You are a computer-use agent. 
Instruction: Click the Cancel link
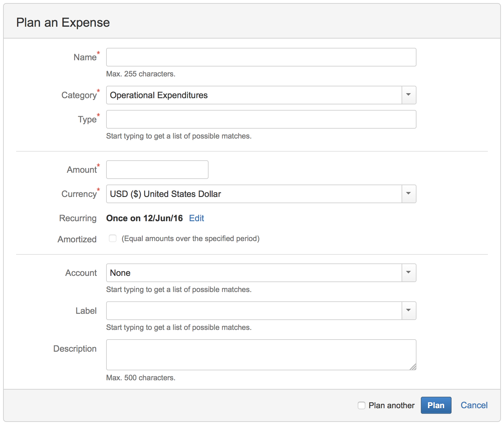(474, 405)
